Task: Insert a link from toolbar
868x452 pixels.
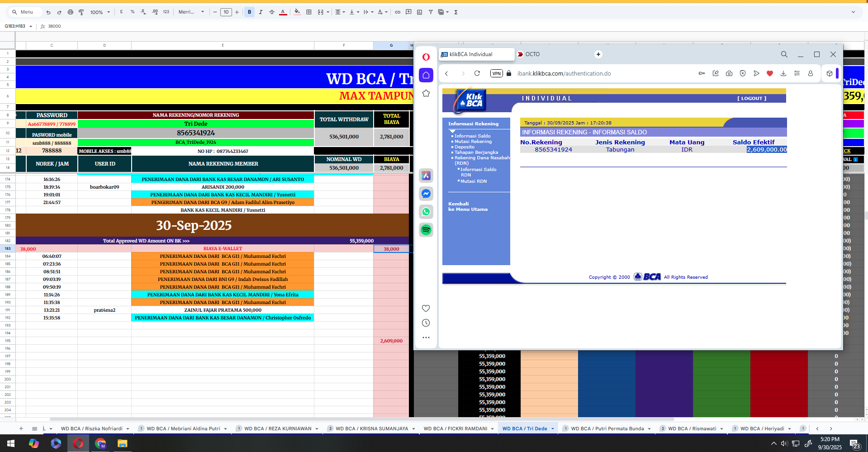Action: click(x=398, y=12)
